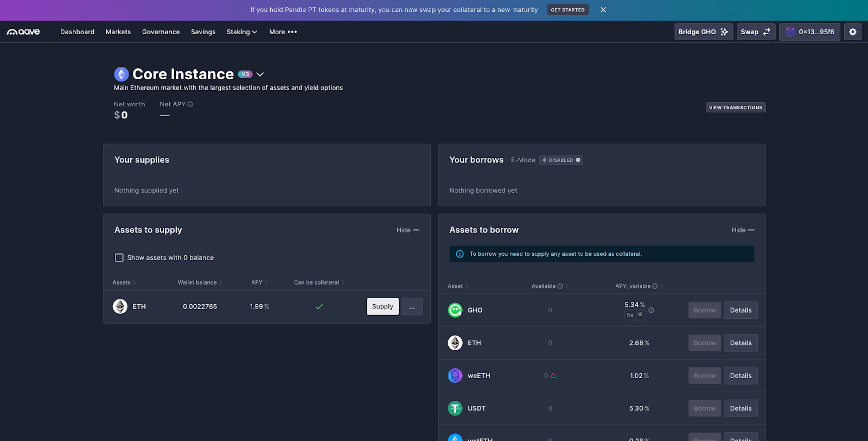Click the USDT token icon
868x441 pixels.
(455, 408)
